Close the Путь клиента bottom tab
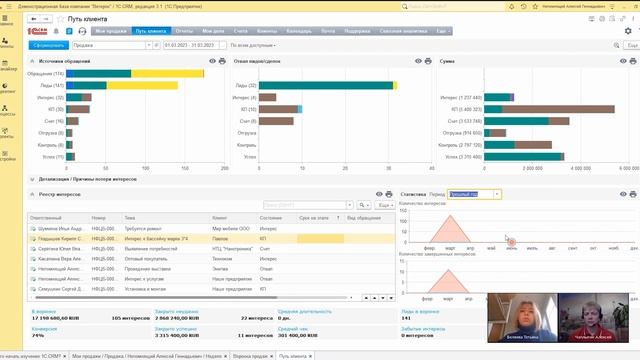 [310, 356]
